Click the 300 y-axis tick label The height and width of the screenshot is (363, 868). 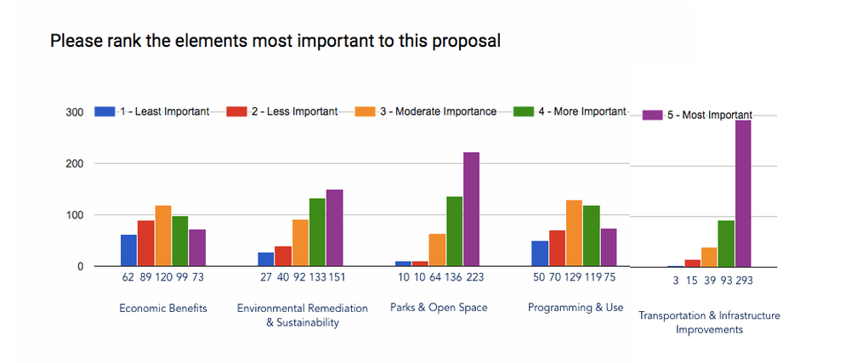[x=75, y=112]
